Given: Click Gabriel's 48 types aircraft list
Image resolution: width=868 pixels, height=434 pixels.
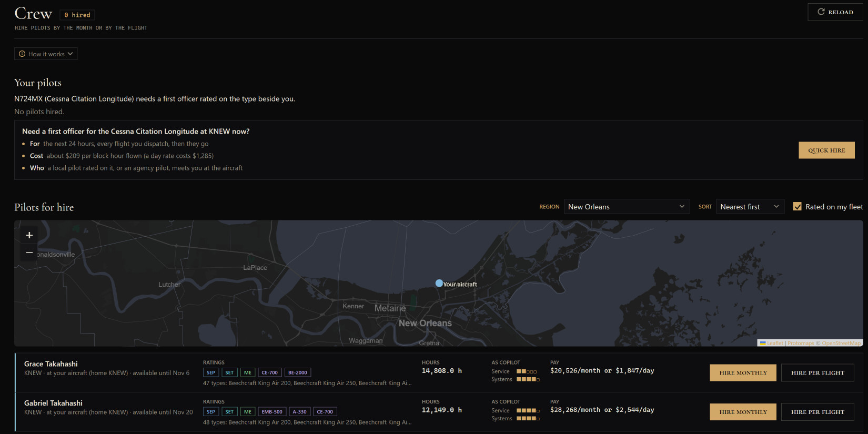Looking at the screenshot, I should click(307, 422).
